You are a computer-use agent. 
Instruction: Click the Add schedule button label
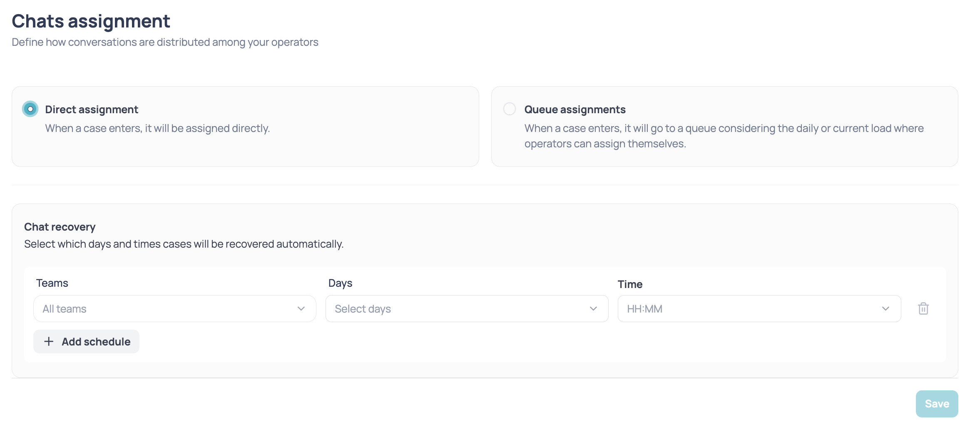(x=96, y=342)
